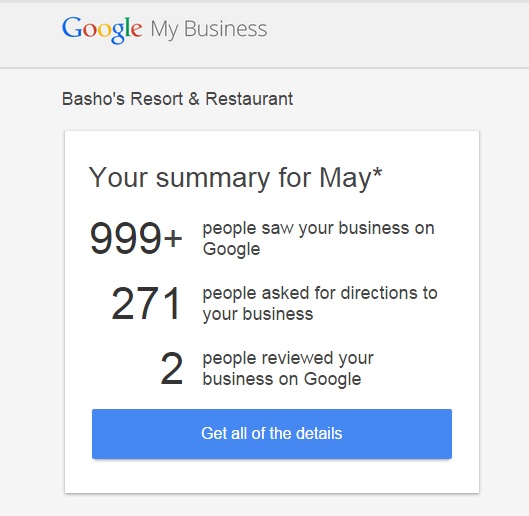Click the word Google under 999+ row
Screen dimensions: 529x516
(x=231, y=249)
